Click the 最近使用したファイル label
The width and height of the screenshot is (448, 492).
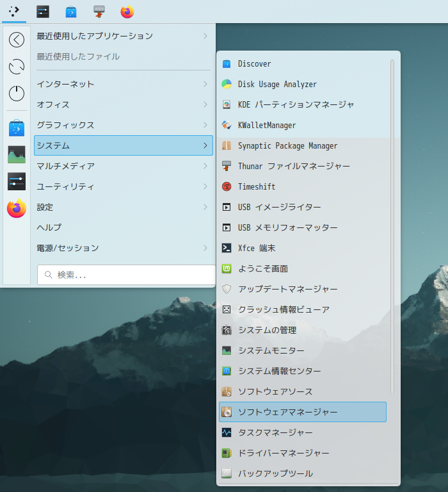tap(78, 56)
